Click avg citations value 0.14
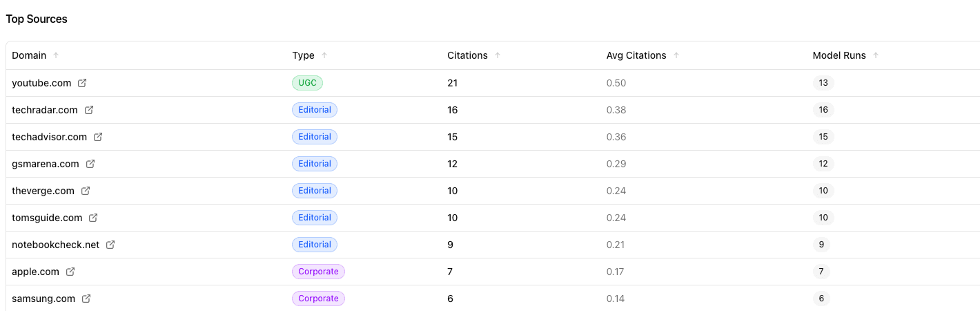Viewport: 980px width, 311px height. (616, 299)
